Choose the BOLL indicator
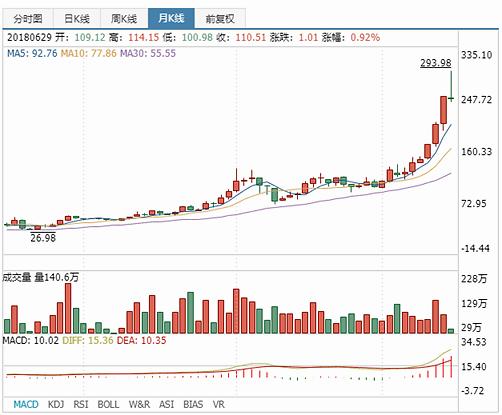 pyautogui.click(x=108, y=404)
